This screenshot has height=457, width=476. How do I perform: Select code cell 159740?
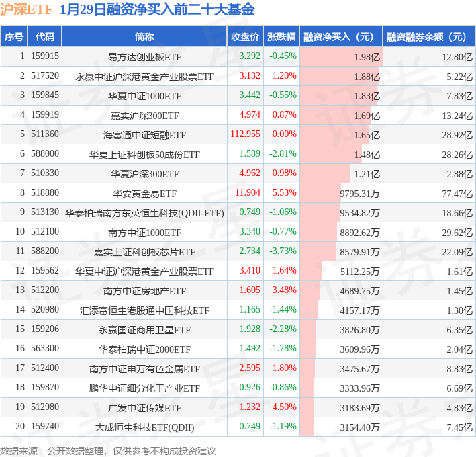click(45, 426)
